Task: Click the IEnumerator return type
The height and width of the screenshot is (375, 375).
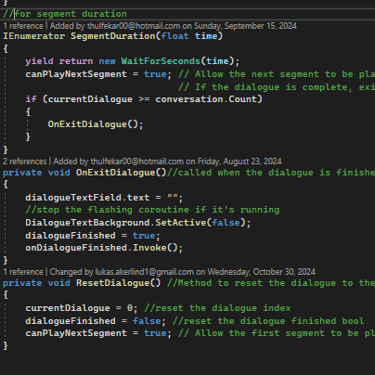Action: click(x=34, y=36)
